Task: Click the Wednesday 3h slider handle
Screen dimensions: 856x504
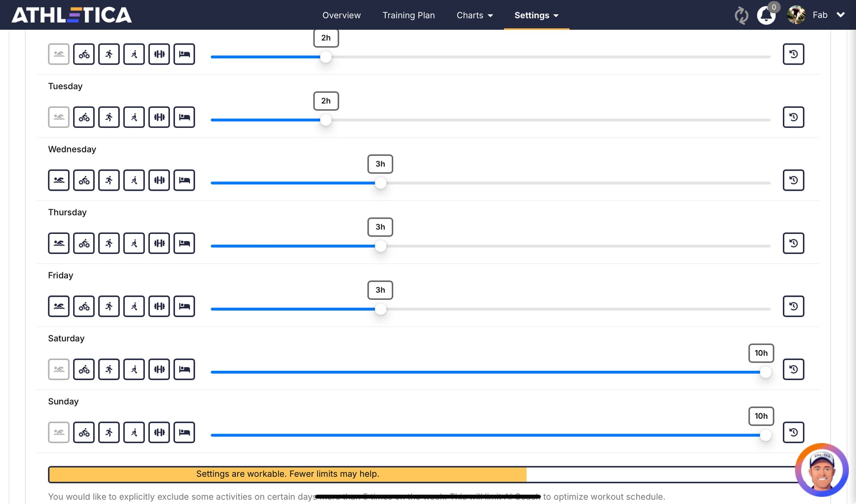Action: tap(380, 183)
